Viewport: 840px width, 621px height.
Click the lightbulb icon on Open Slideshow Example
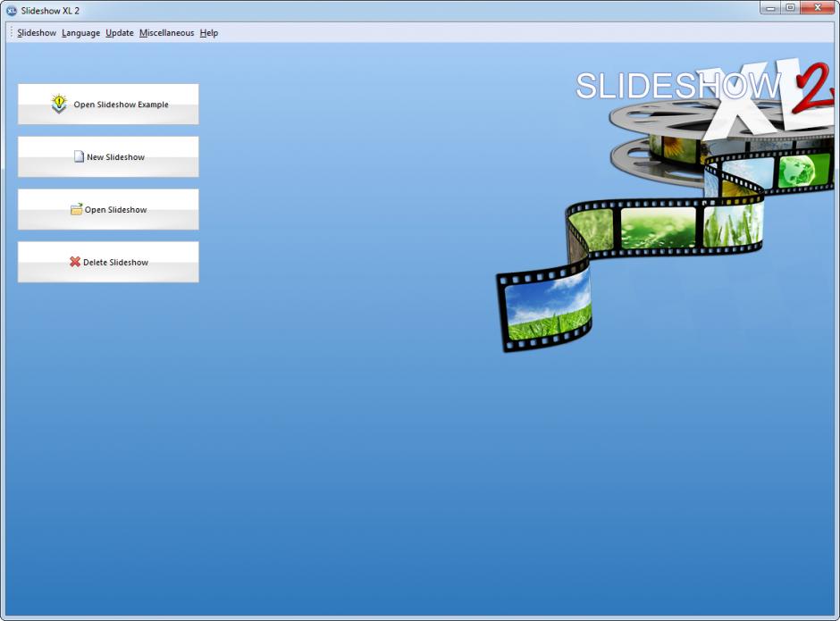click(x=59, y=104)
